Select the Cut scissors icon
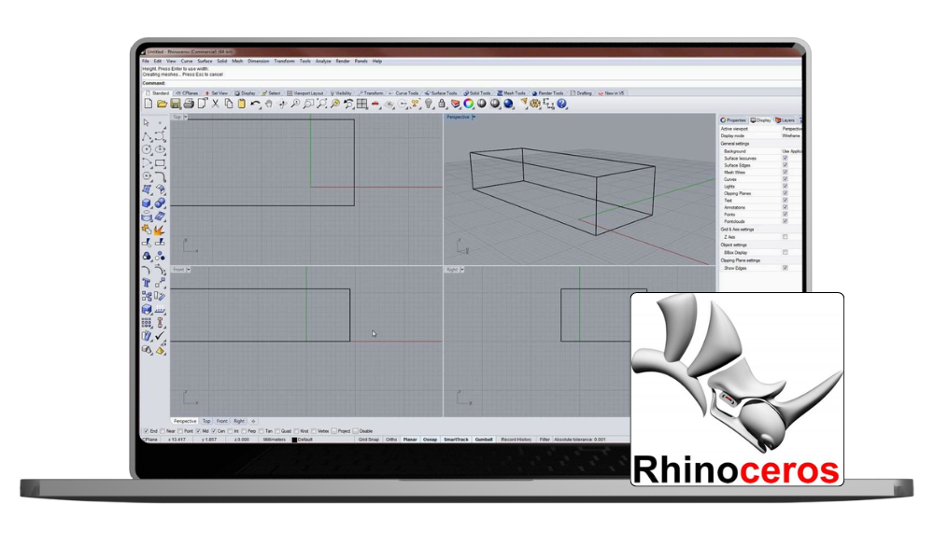 215,104
